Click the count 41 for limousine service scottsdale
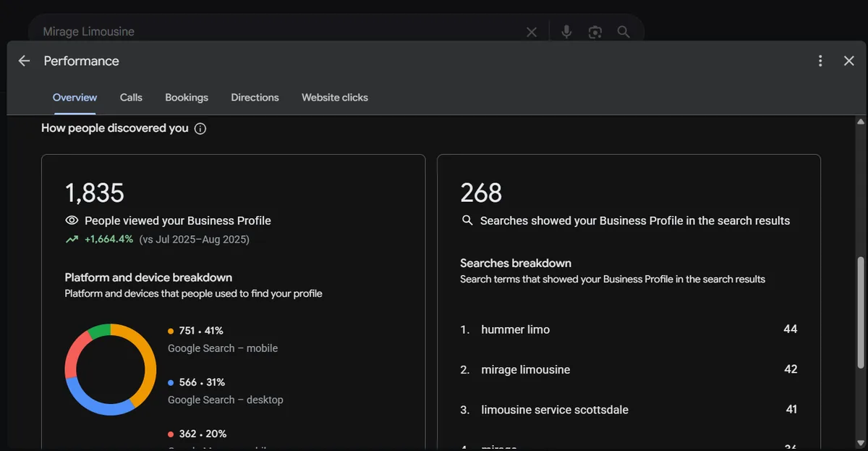The image size is (868, 451). tap(791, 410)
